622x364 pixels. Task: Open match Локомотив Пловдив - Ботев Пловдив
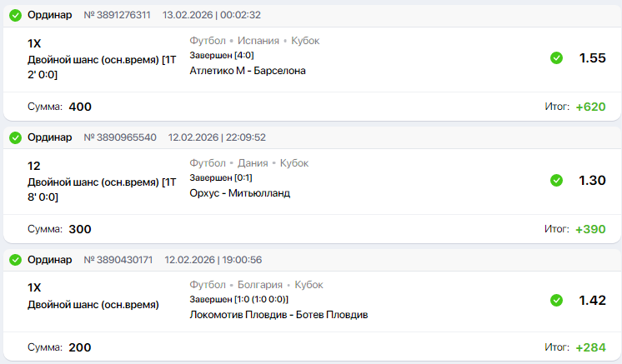pyautogui.click(x=278, y=315)
